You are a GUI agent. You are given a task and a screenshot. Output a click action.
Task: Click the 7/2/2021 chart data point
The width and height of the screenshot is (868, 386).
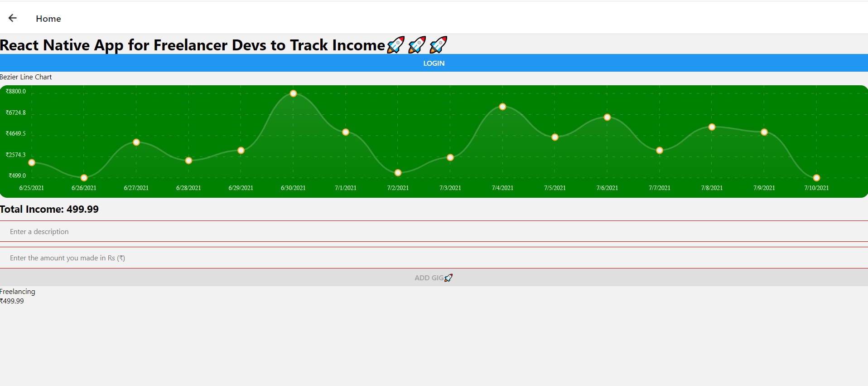(398, 173)
